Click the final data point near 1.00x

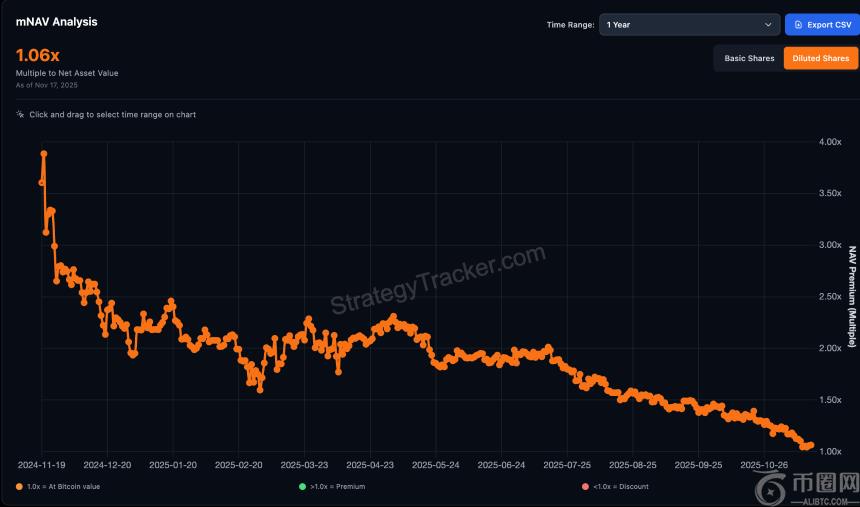coord(810,445)
